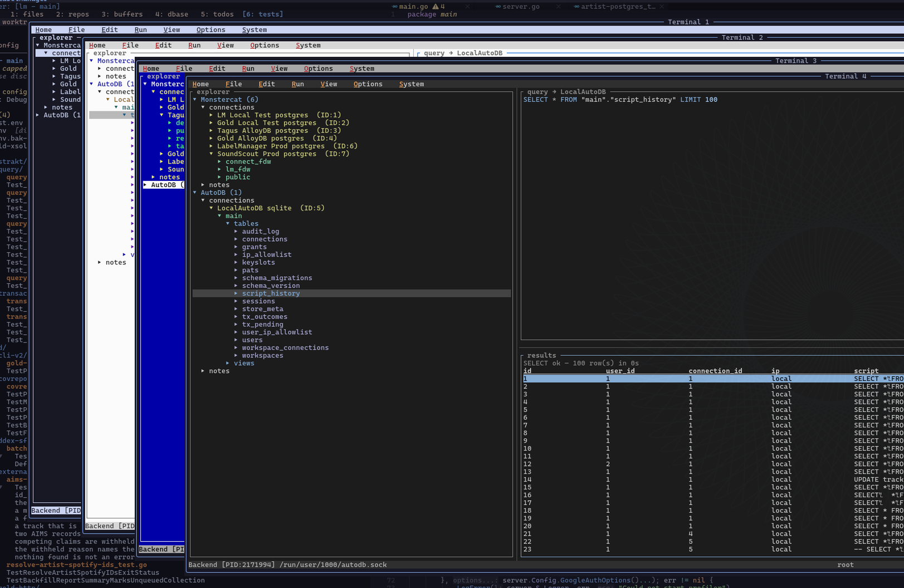This screenshot has height=588, width=904.
Task: Select the workspaces table
Action: coord(262,356)
